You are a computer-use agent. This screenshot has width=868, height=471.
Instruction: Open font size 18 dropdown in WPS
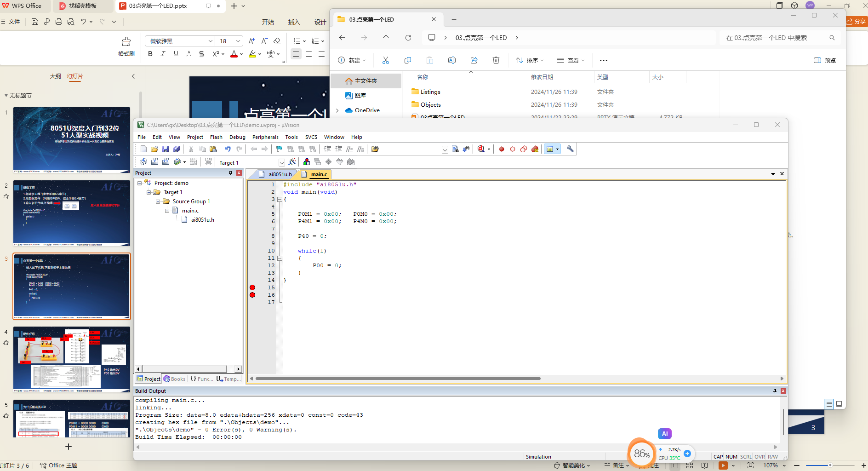point(238,41)
